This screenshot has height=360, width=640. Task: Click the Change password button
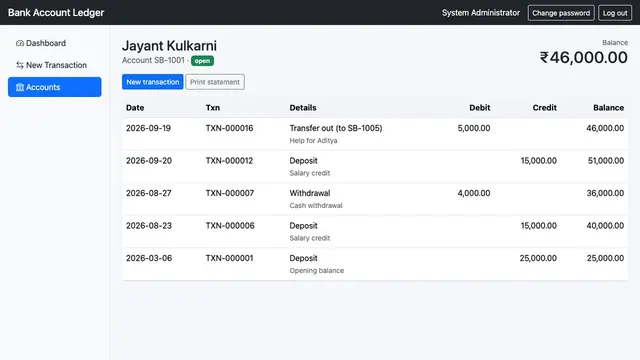[561, 13]
